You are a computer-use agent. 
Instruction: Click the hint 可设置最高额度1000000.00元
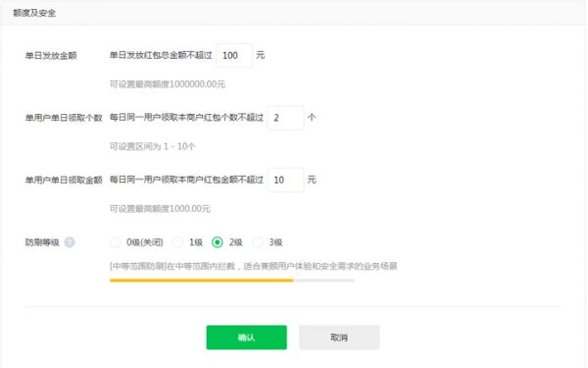[168, 84]
